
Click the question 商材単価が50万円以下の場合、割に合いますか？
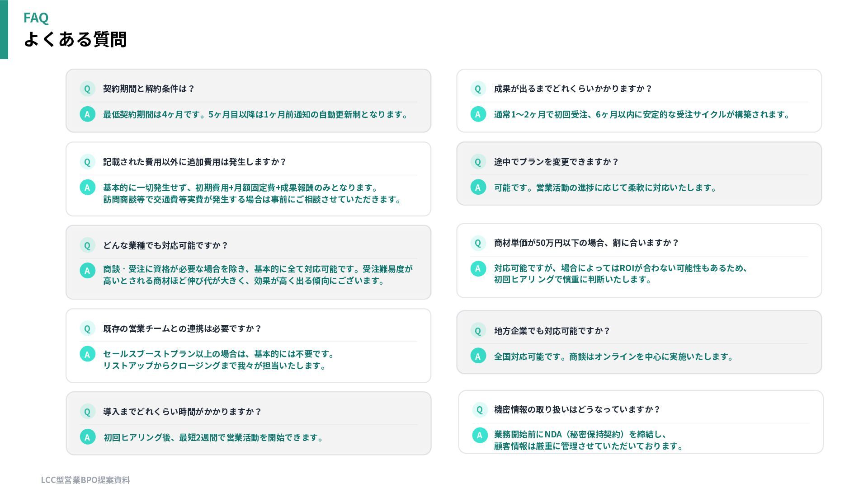586,243
